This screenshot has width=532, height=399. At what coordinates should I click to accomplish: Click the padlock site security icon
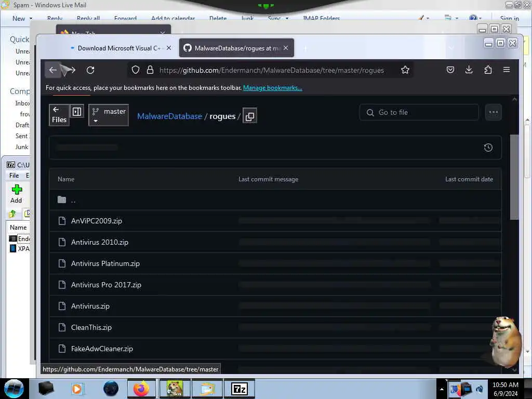(x=150, y=70)
